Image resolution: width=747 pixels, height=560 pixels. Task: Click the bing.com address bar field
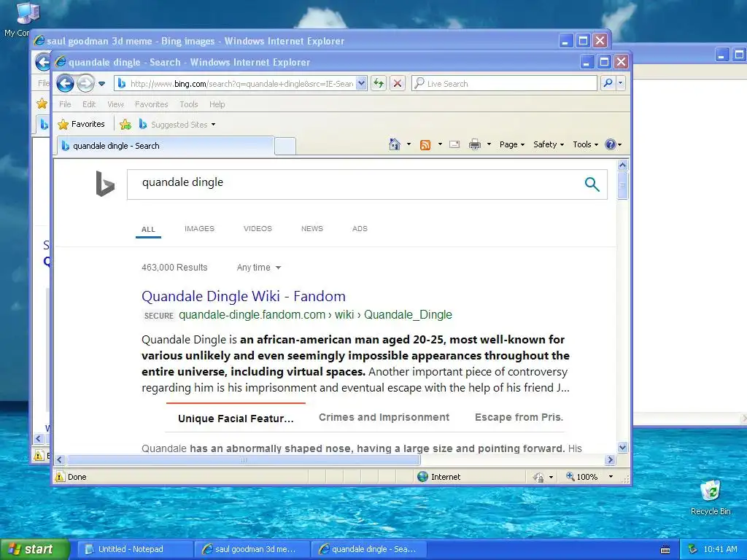point(236,84)
